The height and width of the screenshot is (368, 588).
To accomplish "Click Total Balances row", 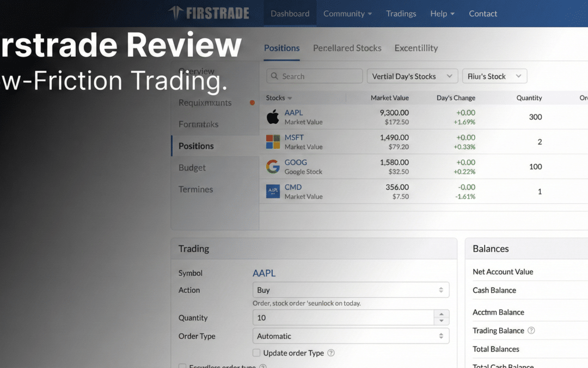I will (496, 349).
